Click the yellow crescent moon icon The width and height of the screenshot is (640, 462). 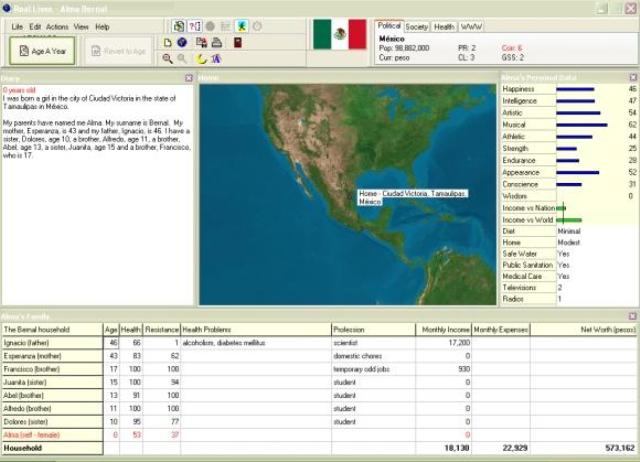click(202, 59)
